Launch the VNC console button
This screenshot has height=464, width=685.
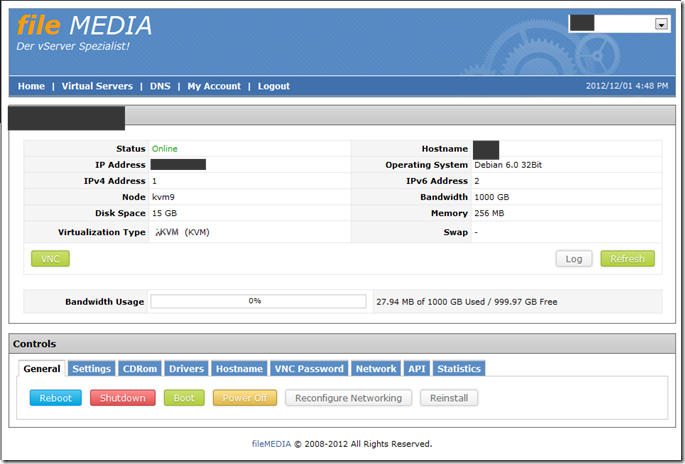(x=50, y=259)
